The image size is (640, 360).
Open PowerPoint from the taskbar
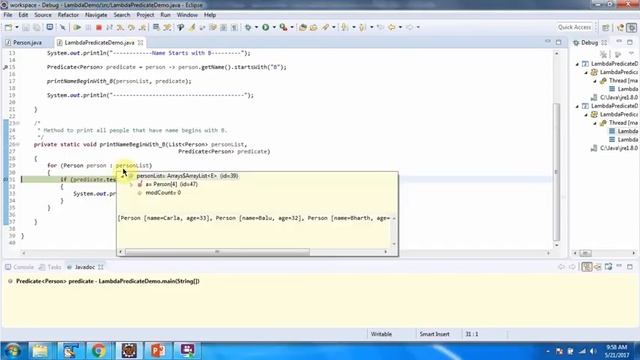158,351
